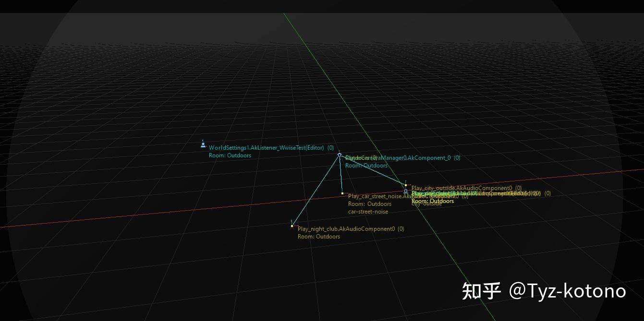644x321 pixels.
Task: Click the yellow indicator above Play_city_outside marker
Action: (406, 181)
